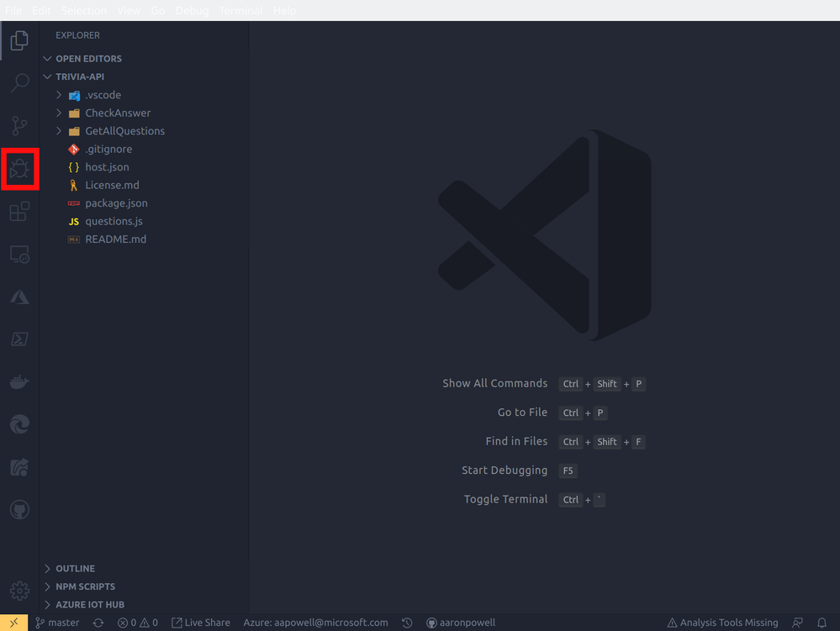The image size is (840, 631).
Task: Click the history clock icon in status bar
Action: coord(407,623)
